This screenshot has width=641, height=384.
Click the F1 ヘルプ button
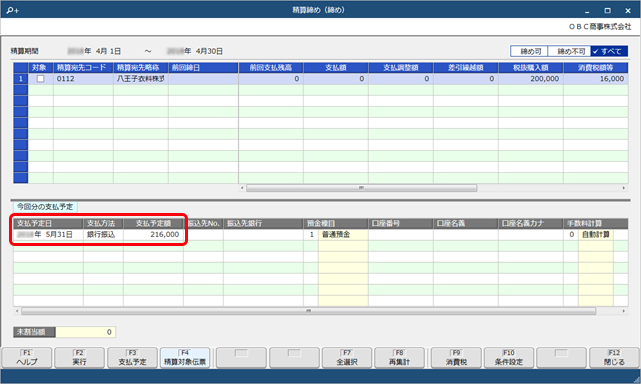pyautogui.click(x=27, y=358)
